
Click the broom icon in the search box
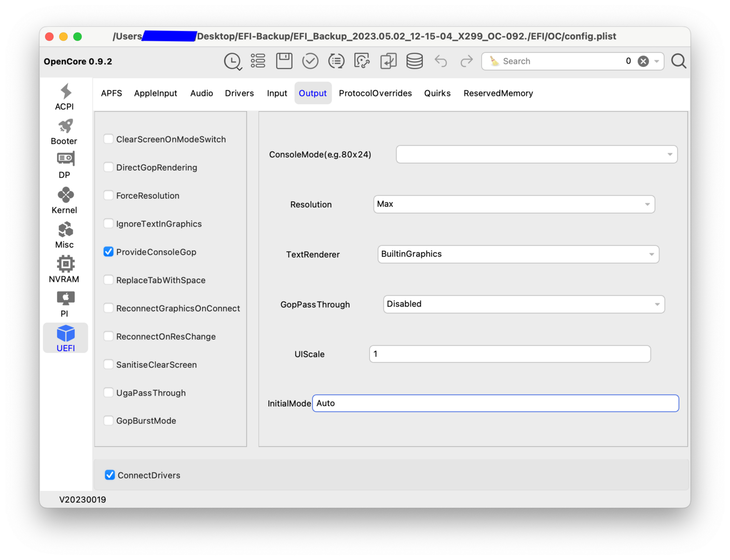[x=494, y=61]
